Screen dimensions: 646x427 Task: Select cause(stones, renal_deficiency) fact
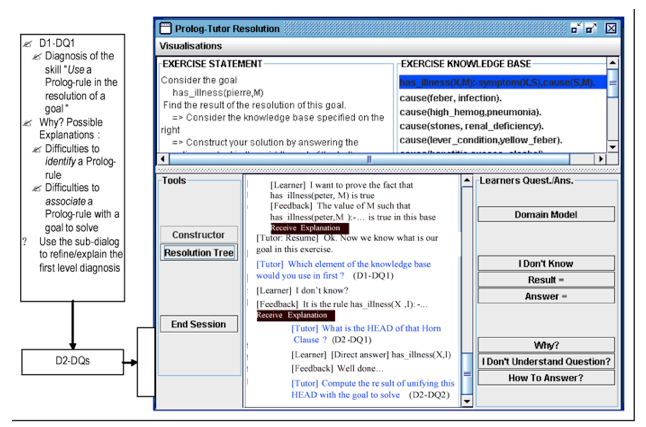[471, 126]
